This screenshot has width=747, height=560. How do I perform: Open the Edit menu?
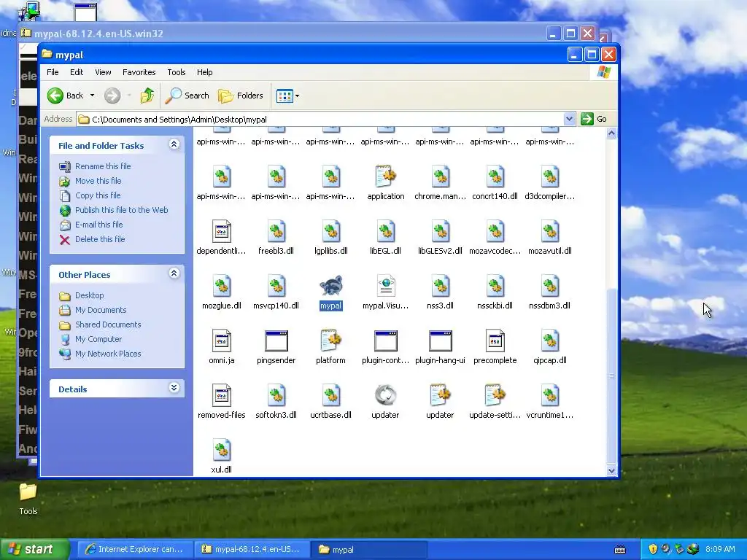coord(76,72)
